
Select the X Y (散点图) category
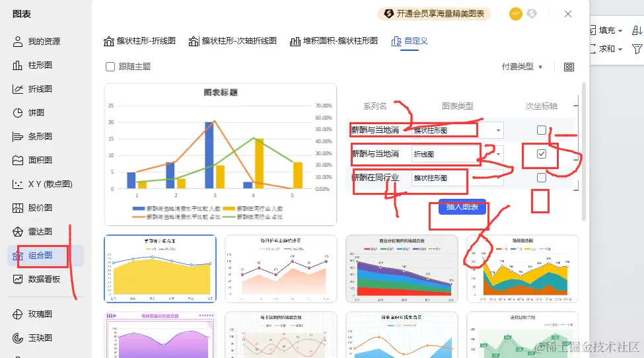point(43,184)
